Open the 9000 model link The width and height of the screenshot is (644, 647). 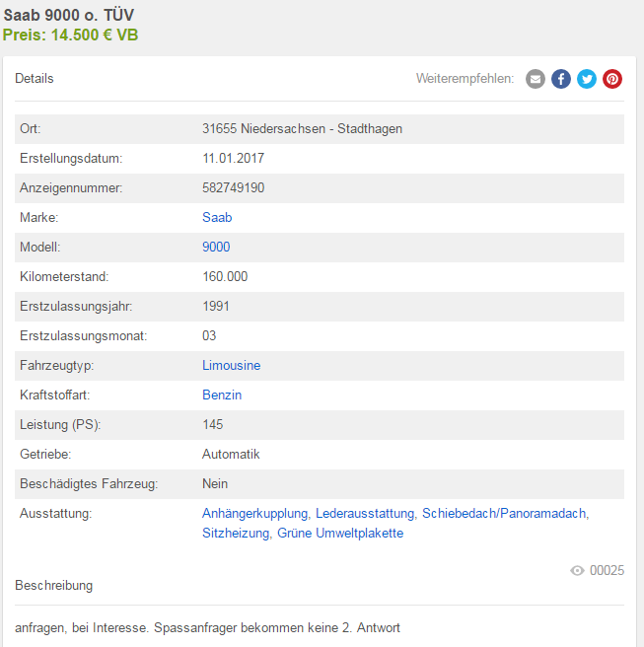click(x=216, y=247)
